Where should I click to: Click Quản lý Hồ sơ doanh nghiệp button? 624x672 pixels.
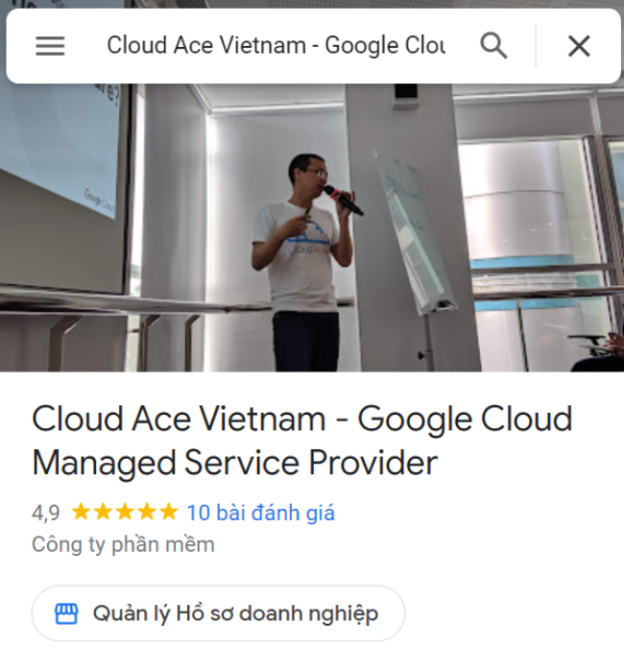(x=218, y=613)
